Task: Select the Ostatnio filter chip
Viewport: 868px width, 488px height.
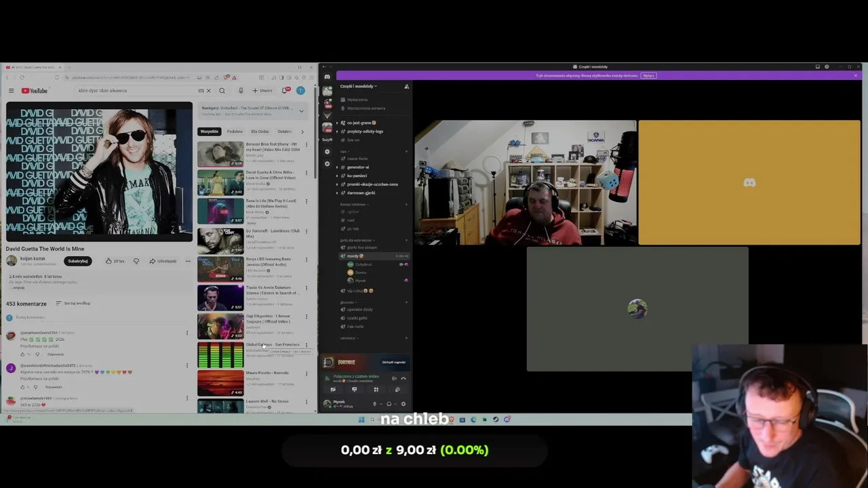Action: click(x=285, y=131)
